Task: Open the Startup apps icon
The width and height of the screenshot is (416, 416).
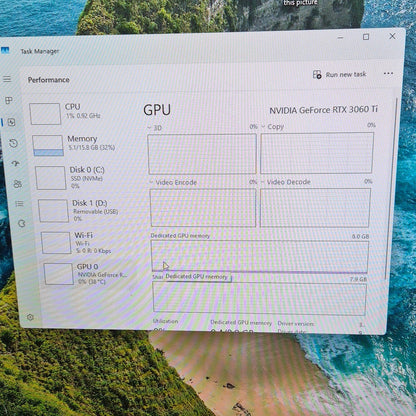Action: [16, 163]
